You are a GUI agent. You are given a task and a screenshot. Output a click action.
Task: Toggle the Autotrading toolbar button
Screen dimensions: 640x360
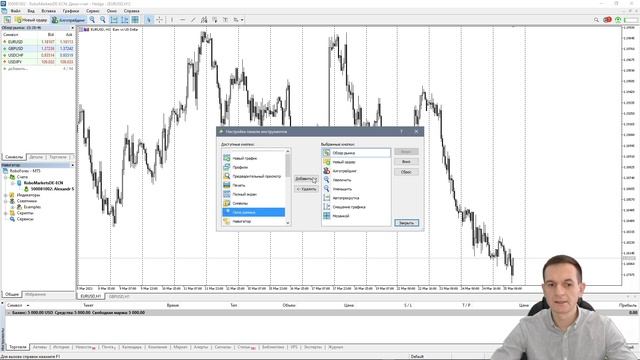click(x=68, y=20)
